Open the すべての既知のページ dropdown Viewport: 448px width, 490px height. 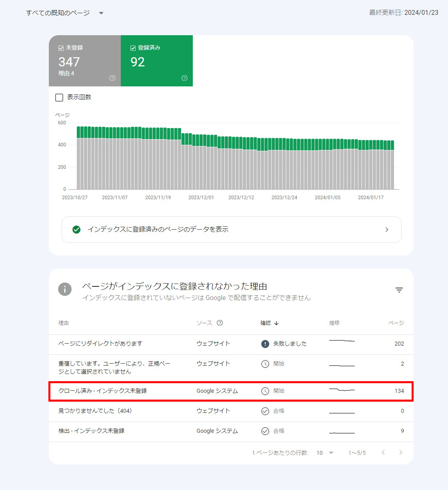click(101, 13)
